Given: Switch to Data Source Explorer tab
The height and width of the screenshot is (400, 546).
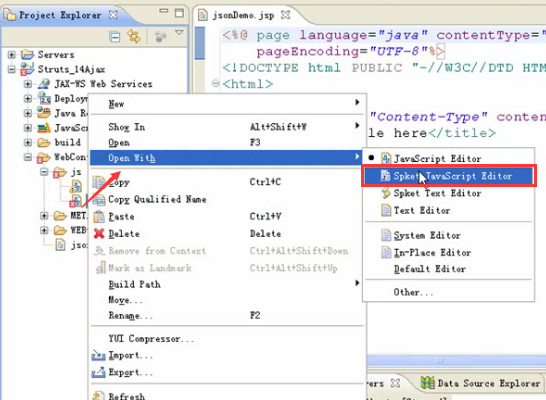Looking at the screenshot, I should coord(481,383).
